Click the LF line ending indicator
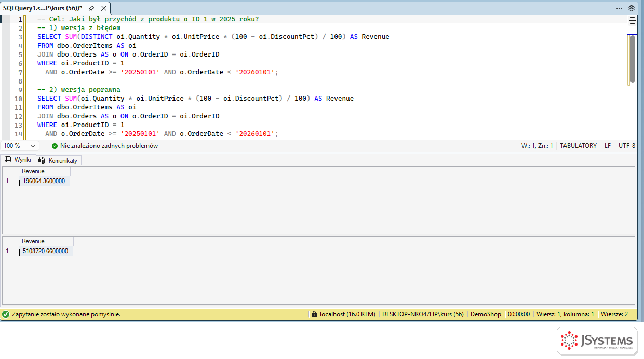Screen dimensions: 644x359 608,146
